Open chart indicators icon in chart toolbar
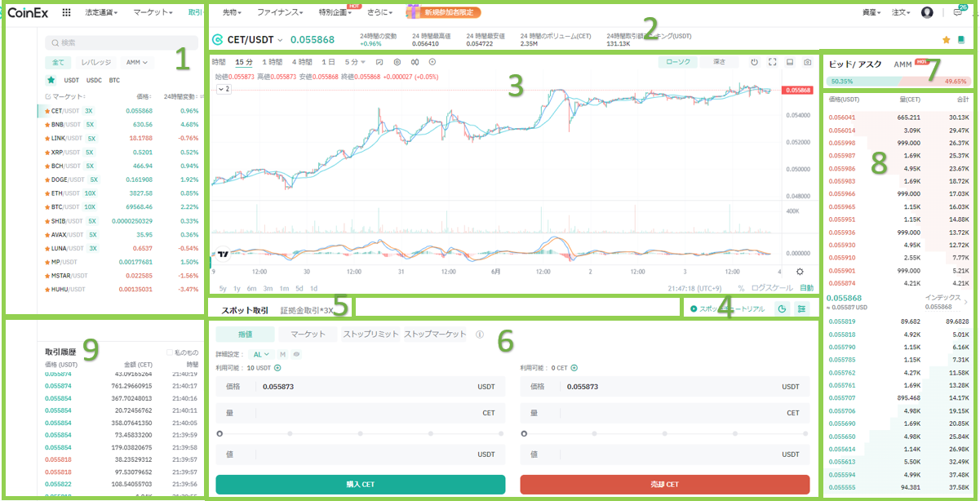The height and width of the screenshot is (501, 980). point(379,62)
